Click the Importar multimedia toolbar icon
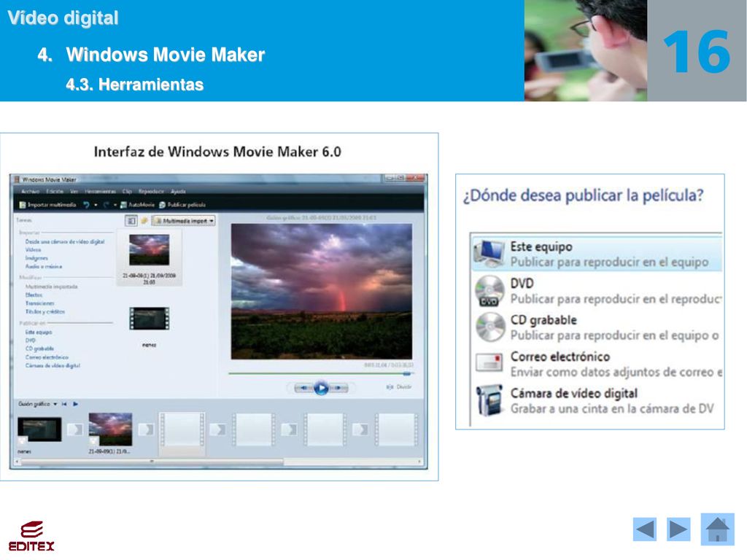 (23, 205)
